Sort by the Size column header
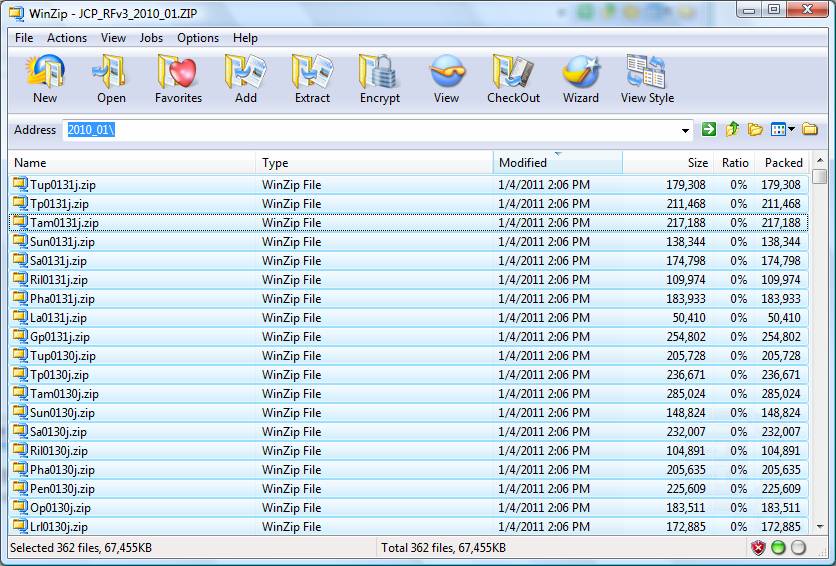The image size is (836, 566). [x=669, y=163]
